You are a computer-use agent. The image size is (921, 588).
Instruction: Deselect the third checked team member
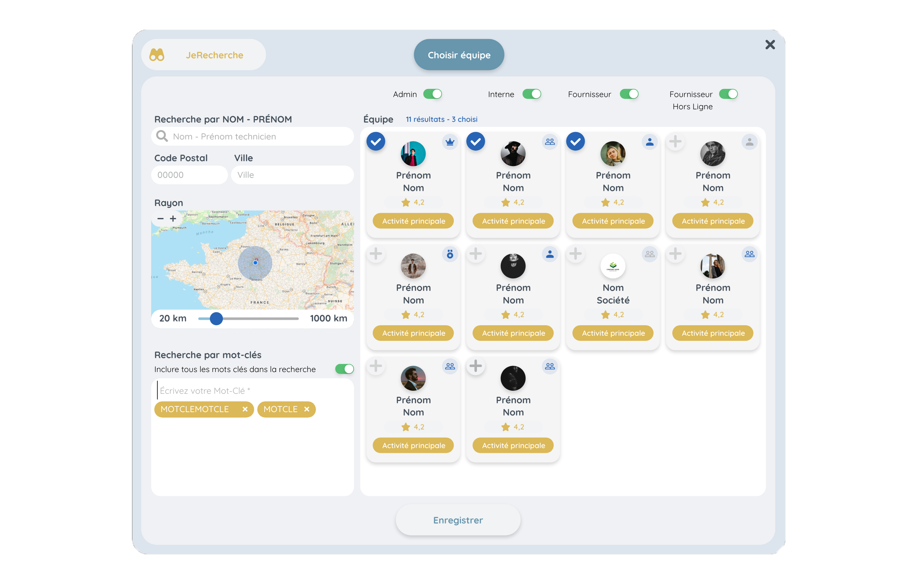(575, 142)
